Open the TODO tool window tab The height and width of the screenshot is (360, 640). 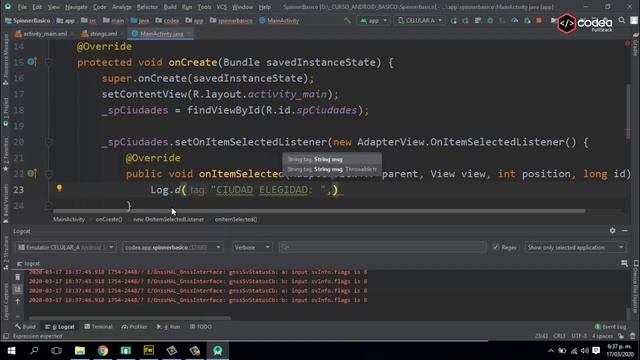click(200, 327)
